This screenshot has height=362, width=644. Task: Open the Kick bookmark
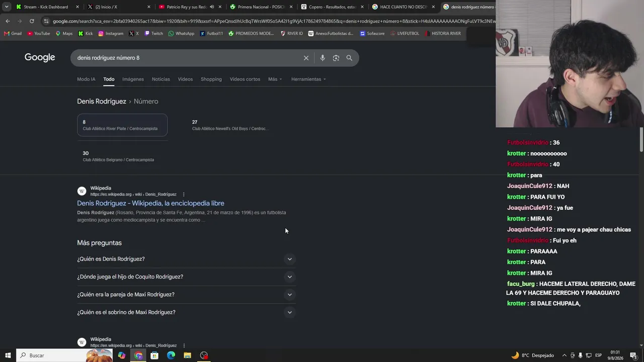pyautogui.click(x=85, y=34)
